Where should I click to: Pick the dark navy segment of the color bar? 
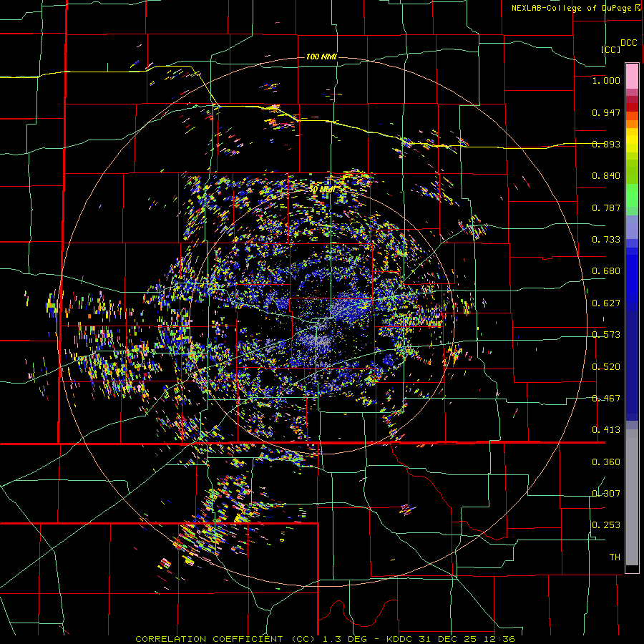(632, 366)
